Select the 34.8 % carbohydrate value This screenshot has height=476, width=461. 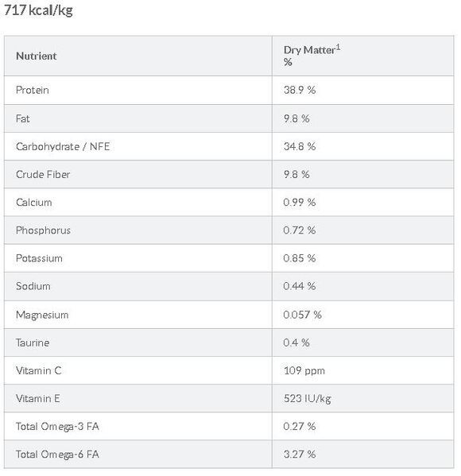(300, 147)
